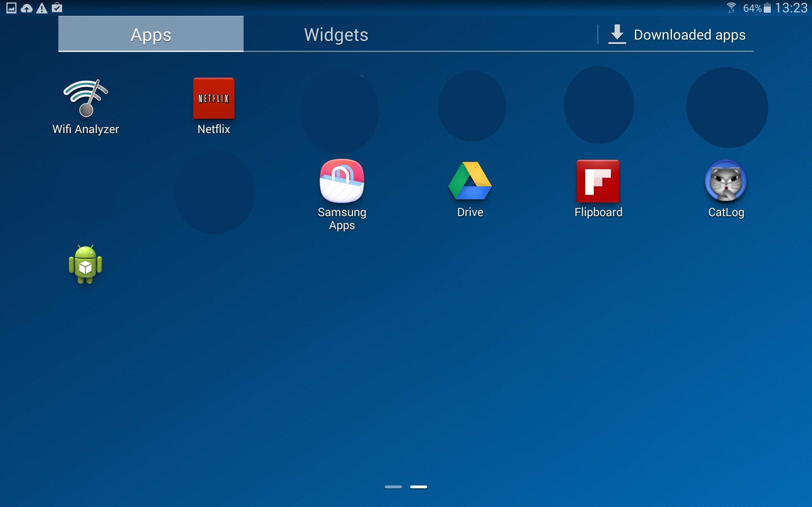Launch the Netflix app
Screen dimensions: 812x507
coord(214,99)
